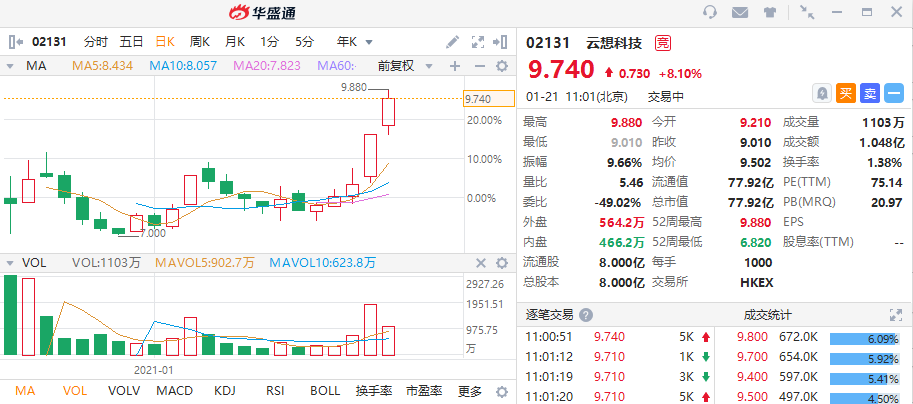913x404 pixels.
Task: Click the 5.41% distribution bar
Action: [866, 380]
